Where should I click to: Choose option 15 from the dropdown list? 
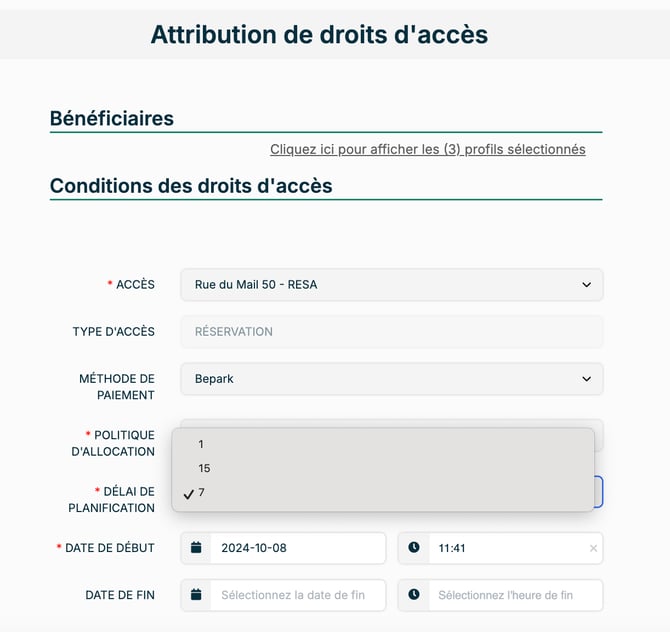204,468
